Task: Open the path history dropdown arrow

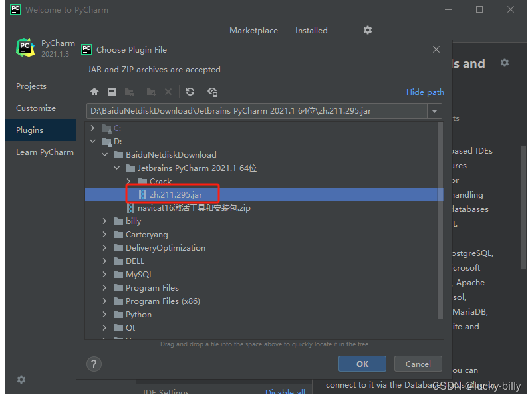Action: [434, 111]
